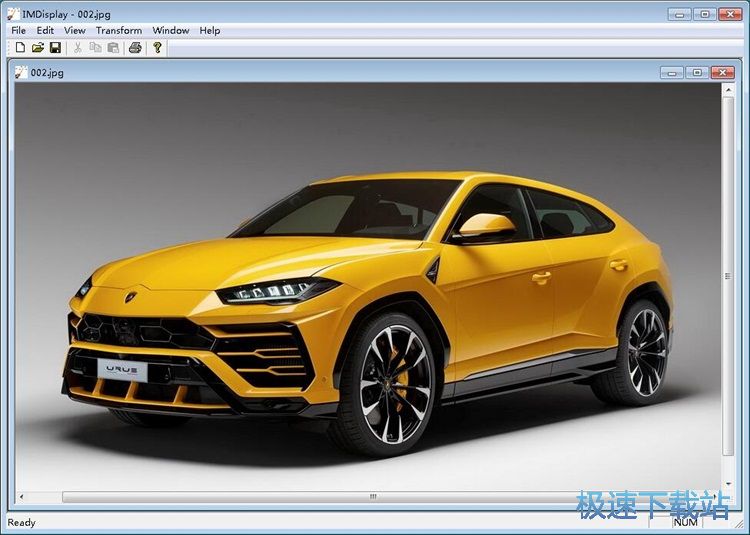Minimize the 002.jpg child window
Image resolution: width=750 pixels, height=535 pixels.
(672, 72)
